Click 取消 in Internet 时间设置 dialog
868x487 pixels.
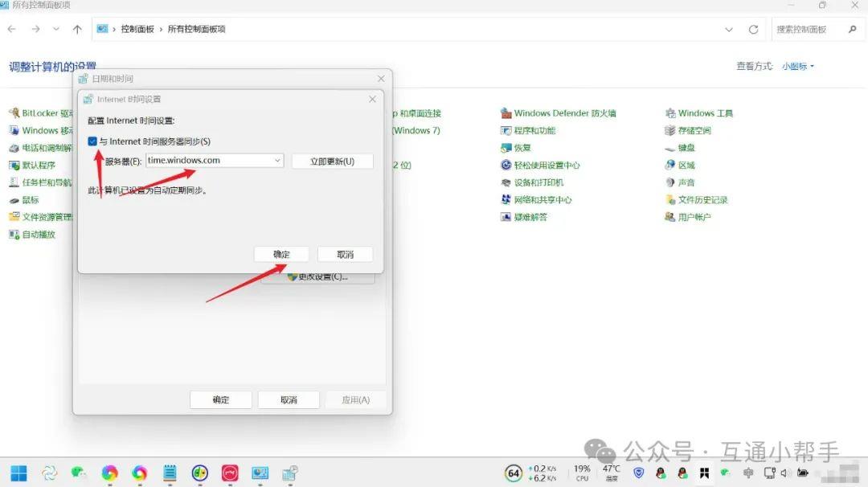(x=345, y=254)
